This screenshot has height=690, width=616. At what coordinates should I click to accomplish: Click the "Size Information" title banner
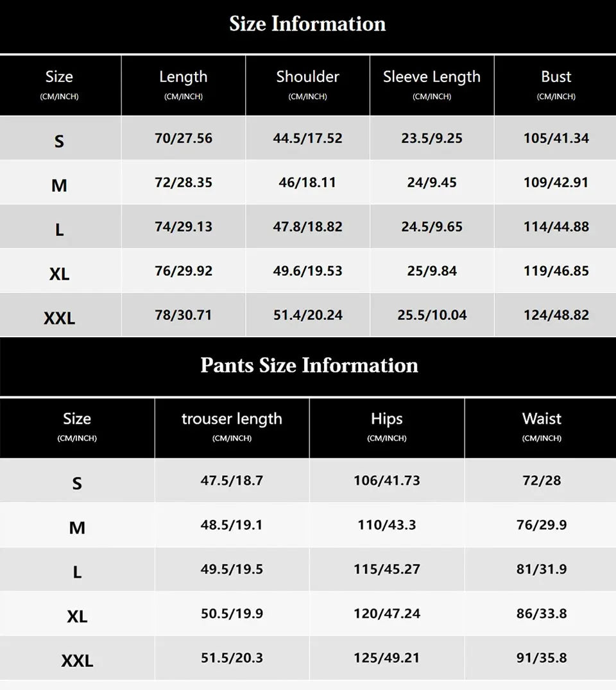308,24
